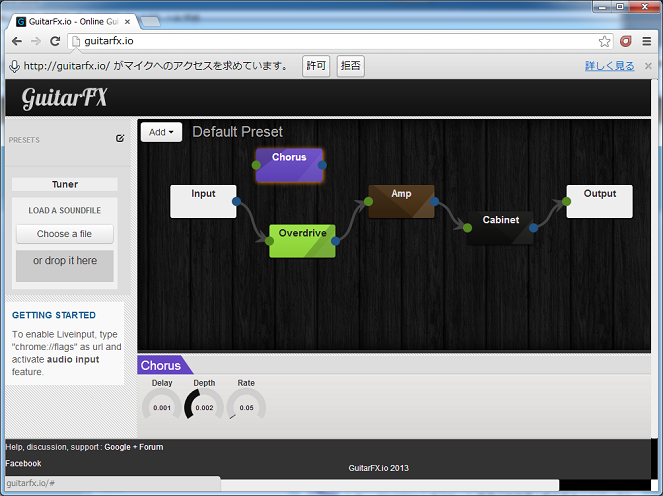
Task: Click the red extension icon in toolbar
Action: click(x=626, y=41)
